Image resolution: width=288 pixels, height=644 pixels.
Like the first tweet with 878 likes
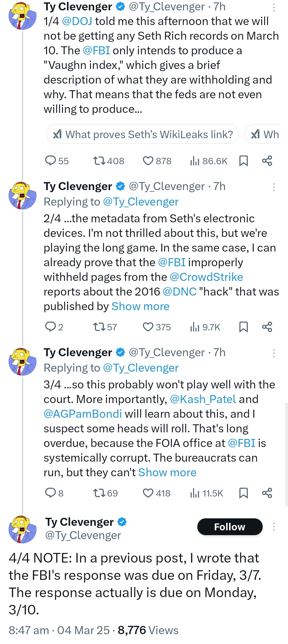(x=148, y=161)
